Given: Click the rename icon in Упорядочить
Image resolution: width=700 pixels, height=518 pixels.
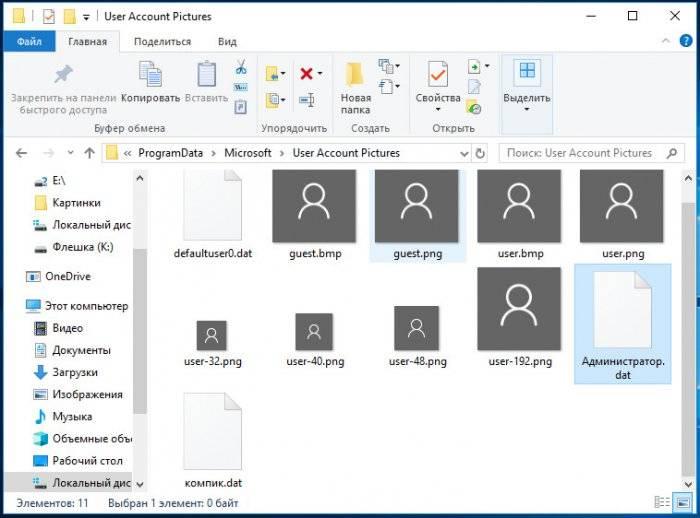Looking at the screenshot, I should tap(307, 100).
